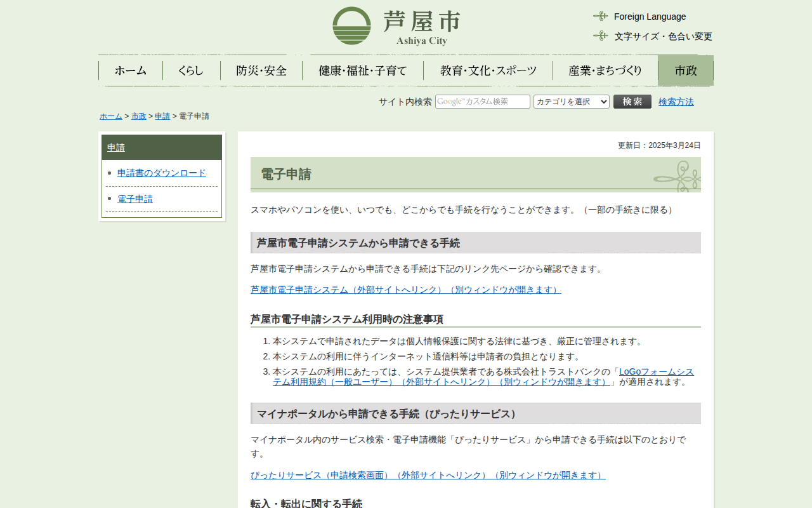Open the 芦屋市電子申請システム external link
812x508 pixels.
point(405,290)
